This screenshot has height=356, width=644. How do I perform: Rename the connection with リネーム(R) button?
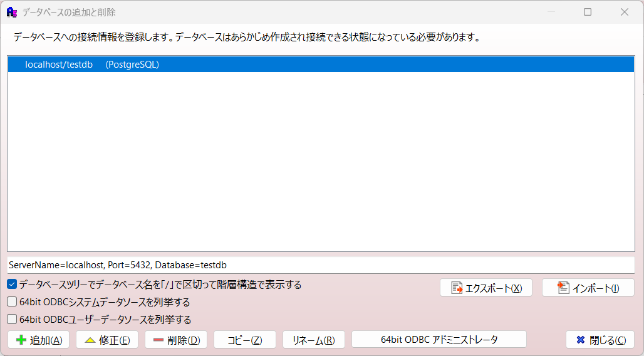pos(314,340)
